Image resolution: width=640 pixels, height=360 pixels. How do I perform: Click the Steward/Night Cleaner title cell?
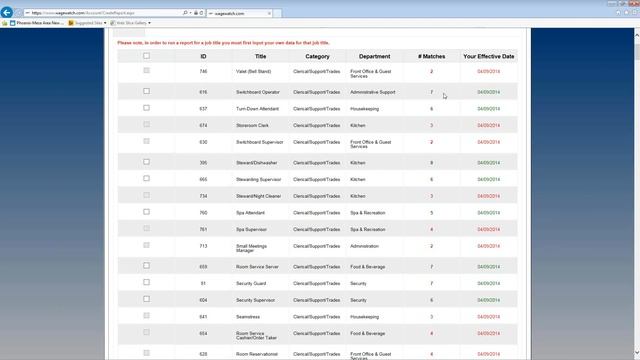(259, 196)
